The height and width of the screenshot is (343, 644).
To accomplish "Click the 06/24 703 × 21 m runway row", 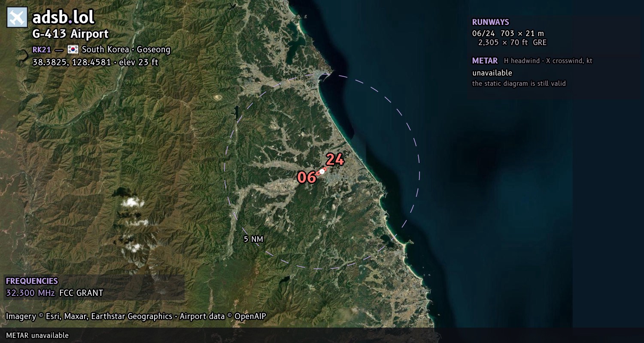I will [508, 33].
